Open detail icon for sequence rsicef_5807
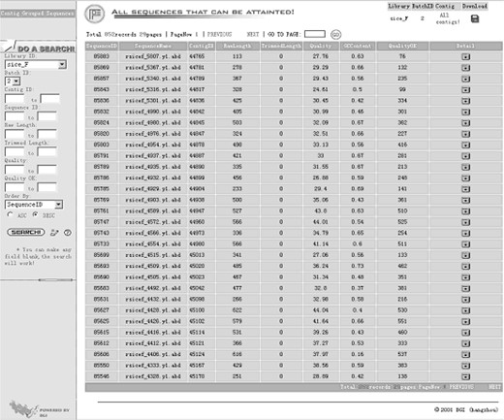The height and width of the screenshot is (420, 504). click(x=465, y=57)
